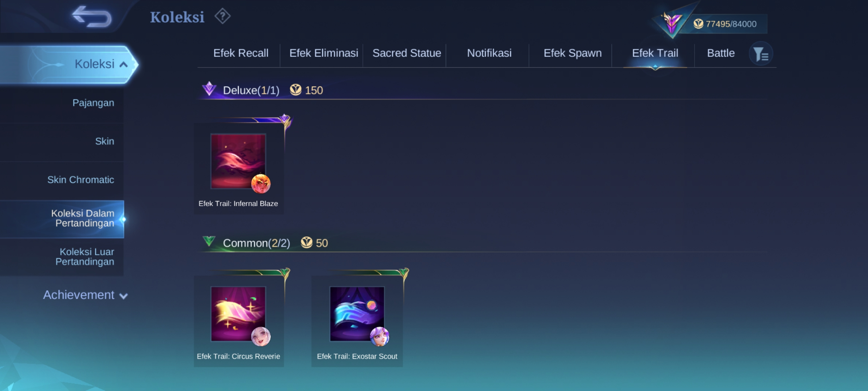
Task: Click the Deluxe purple gem tier icon
Action: pyautogui.click(x=209, y=89)
